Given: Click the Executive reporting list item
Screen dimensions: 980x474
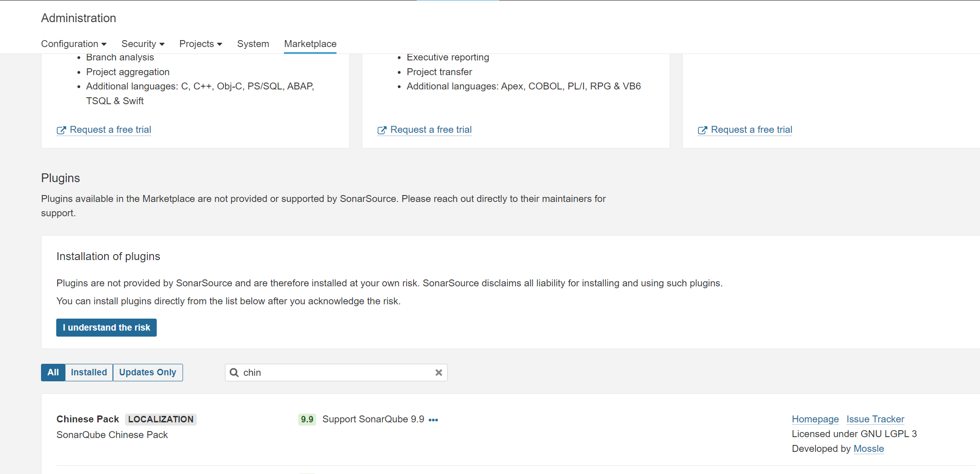Looking at the screenshot, I should click(x=448, y=57).
